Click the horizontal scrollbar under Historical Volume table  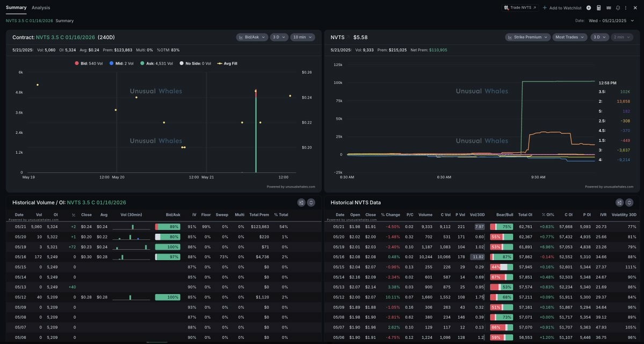coord(157,342)
